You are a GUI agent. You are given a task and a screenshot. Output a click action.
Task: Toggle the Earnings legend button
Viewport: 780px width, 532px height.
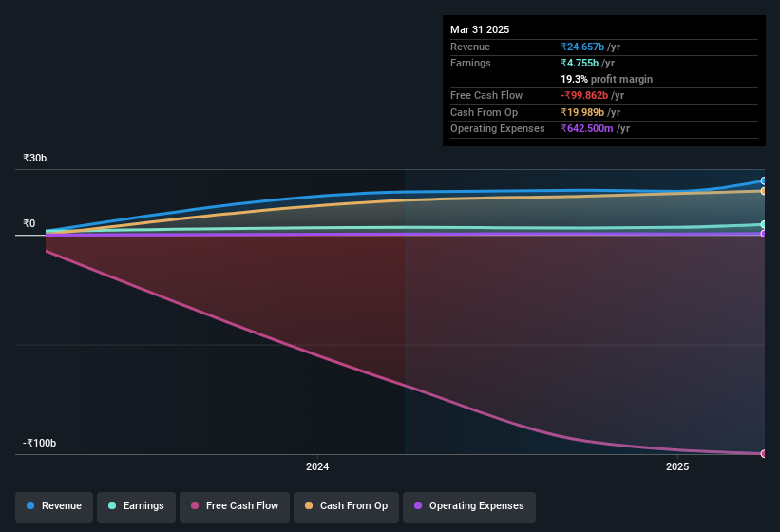(x=136, y=506)
